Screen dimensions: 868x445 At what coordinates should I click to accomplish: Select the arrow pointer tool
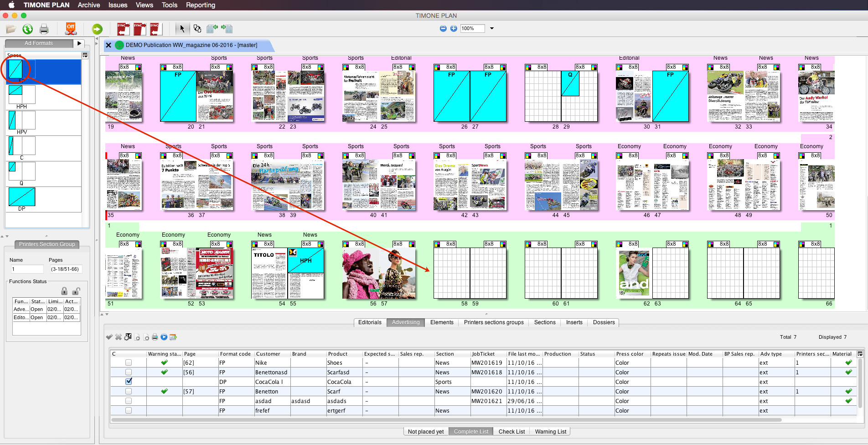182,29
